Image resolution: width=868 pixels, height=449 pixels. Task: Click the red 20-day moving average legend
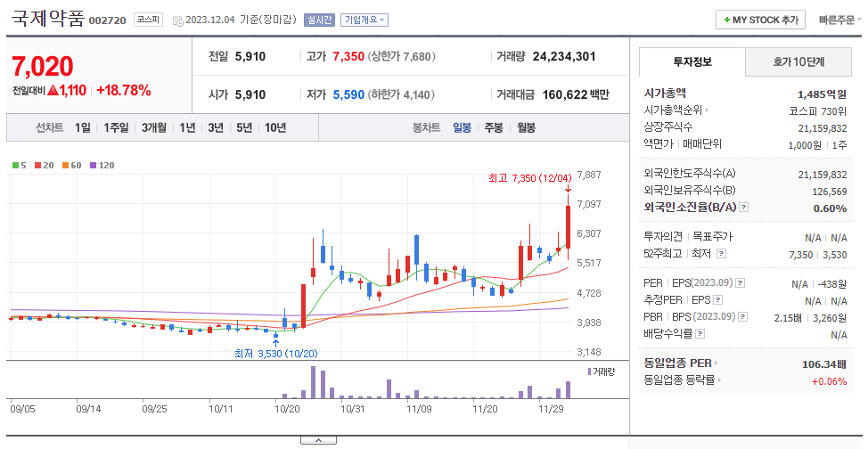point(45,165)
